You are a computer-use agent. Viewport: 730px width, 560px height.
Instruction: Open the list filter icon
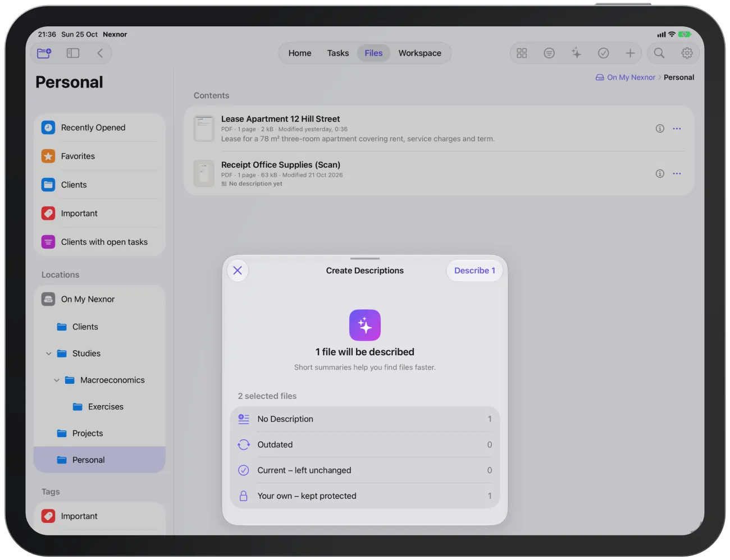click(x=549, y=53)
